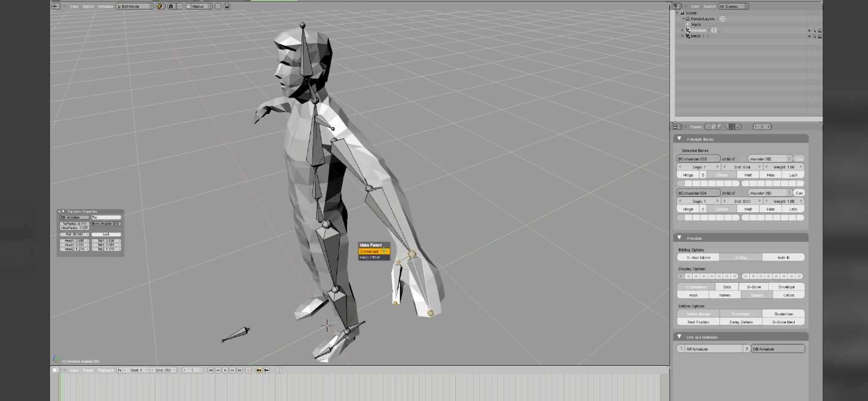The width and height of the screenshot is (868, 401).
Task: Click the insert keyframe key icon
Action: [x=259, y=370]
